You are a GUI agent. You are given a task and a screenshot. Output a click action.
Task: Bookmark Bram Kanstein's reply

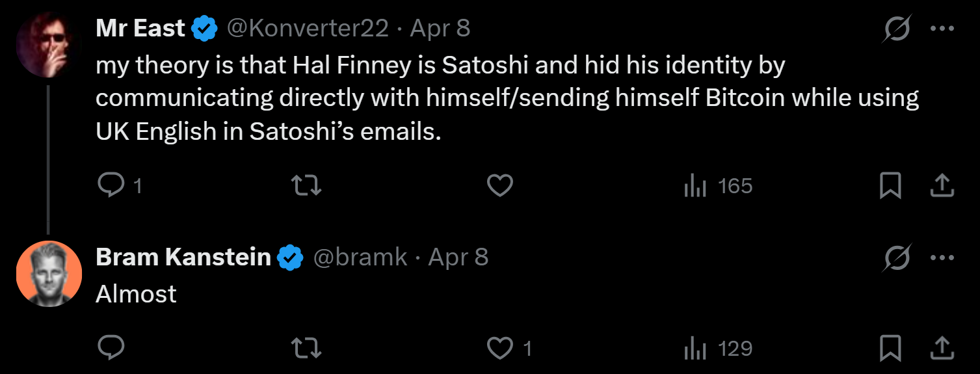click(890, 349)
